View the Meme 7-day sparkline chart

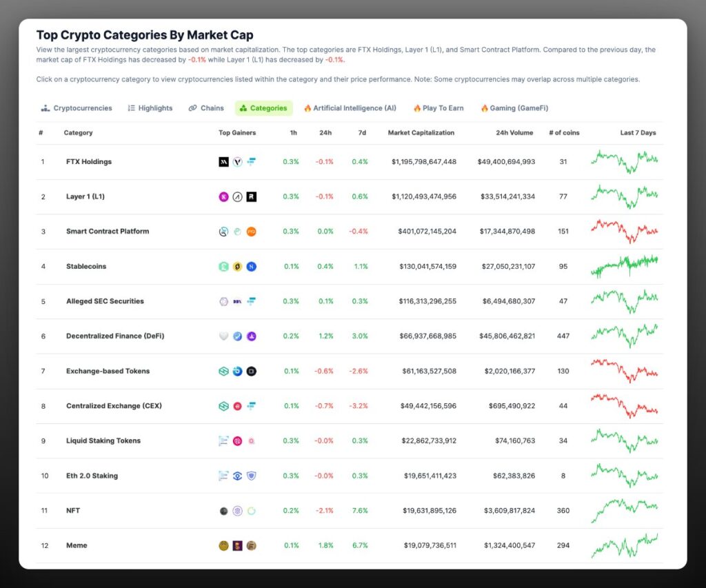pos(625,546)
